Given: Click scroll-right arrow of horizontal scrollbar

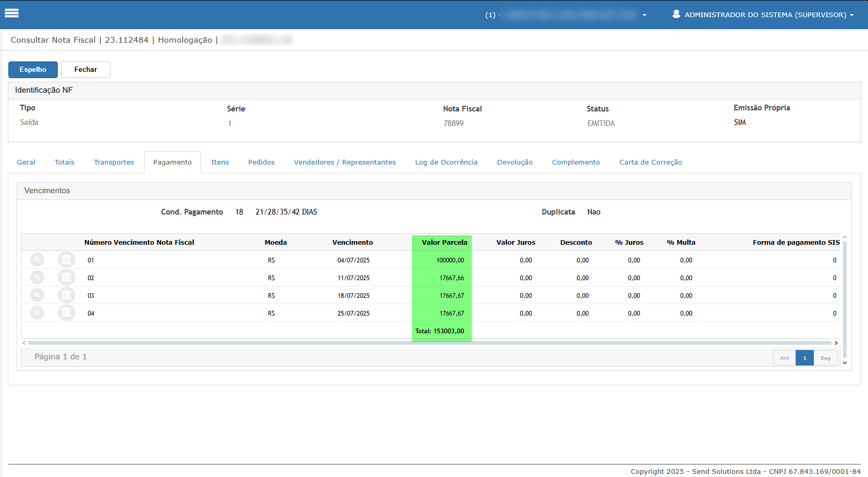Looking at the screenshot, I should (836, 343).
